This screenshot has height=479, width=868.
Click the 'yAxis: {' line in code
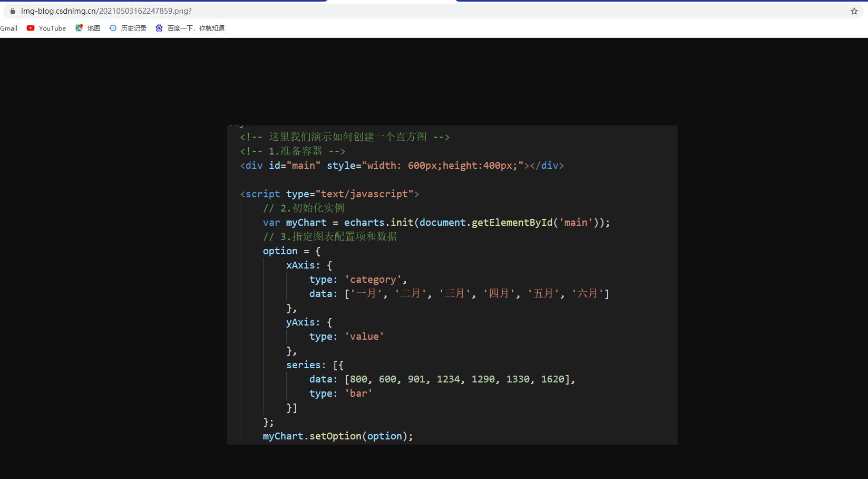(x=309, y=322)
